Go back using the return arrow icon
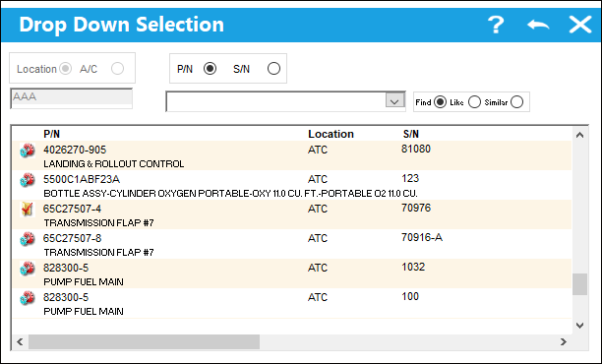Screen dimensions: 602x364 pos(538,25)
